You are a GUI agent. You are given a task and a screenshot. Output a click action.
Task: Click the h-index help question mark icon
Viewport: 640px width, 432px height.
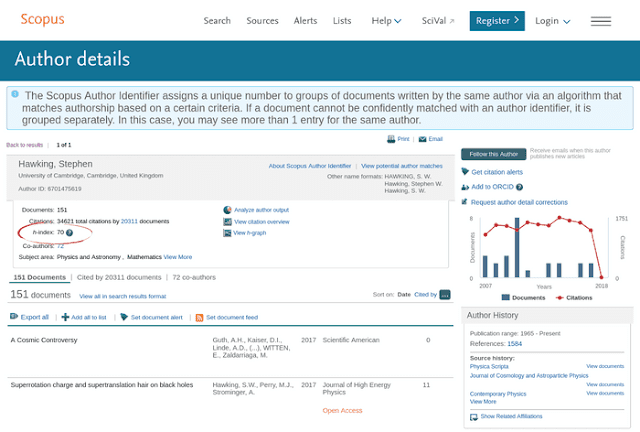coord(69,233)
